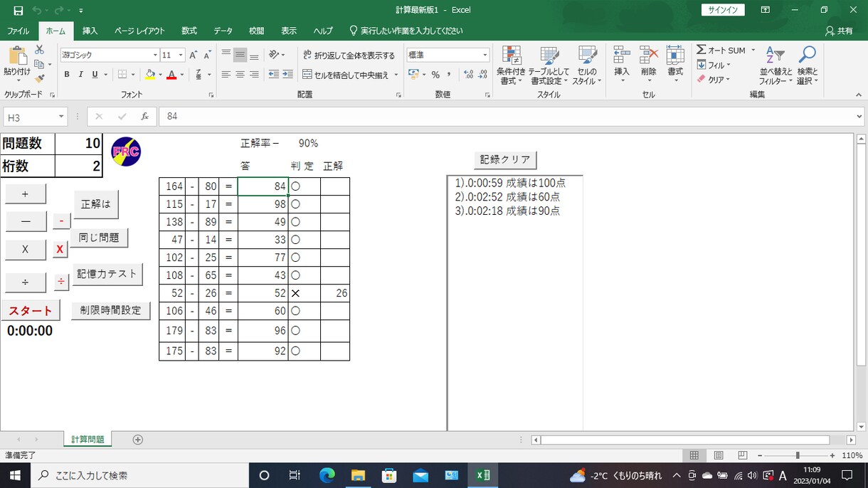
Task: Open Microsoft Edge from taskbar
Action: coord(327,475)
